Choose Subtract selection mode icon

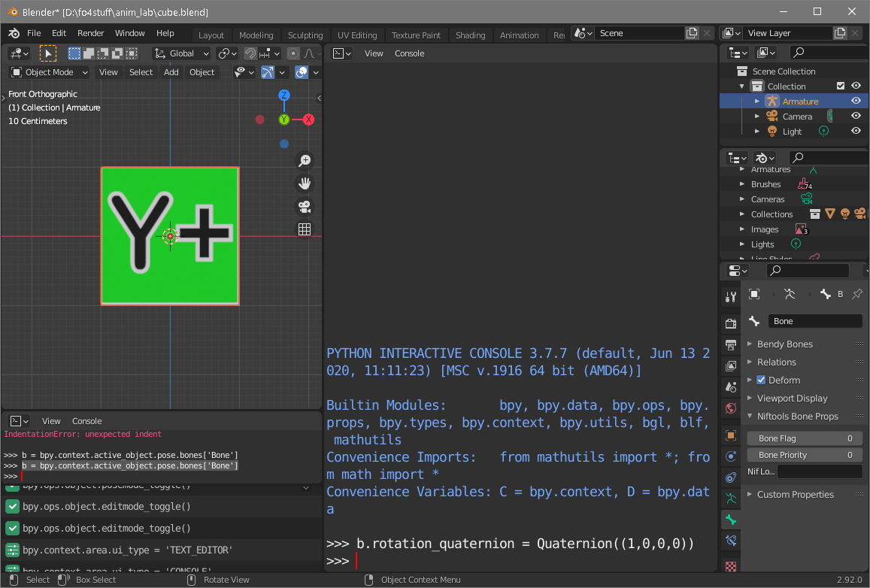point(103,53)
